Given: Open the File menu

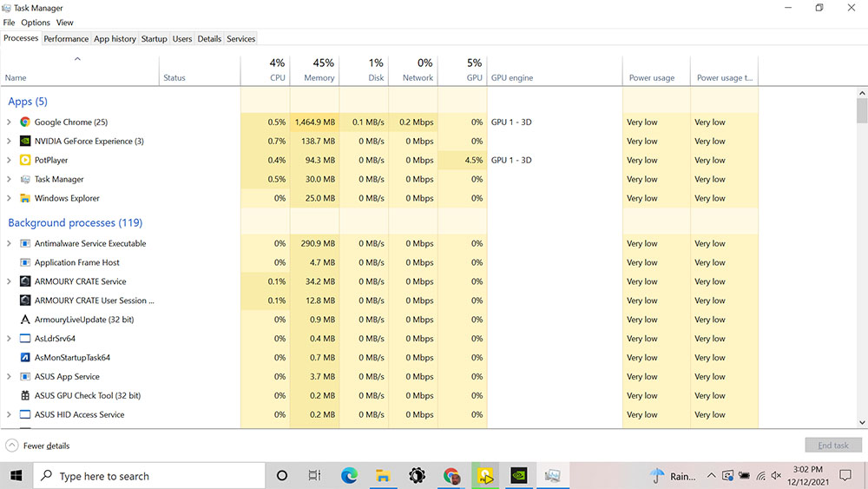Looking at the screenshot, I should click(9, 23).
